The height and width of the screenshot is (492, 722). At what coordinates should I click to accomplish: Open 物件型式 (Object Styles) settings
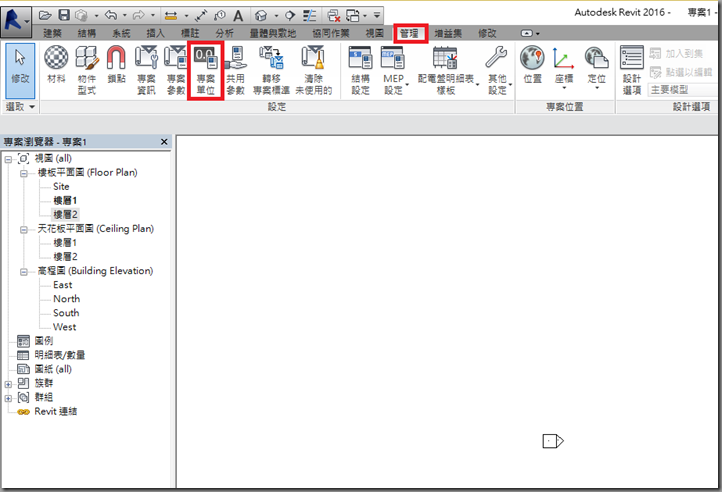coord(87,70)
